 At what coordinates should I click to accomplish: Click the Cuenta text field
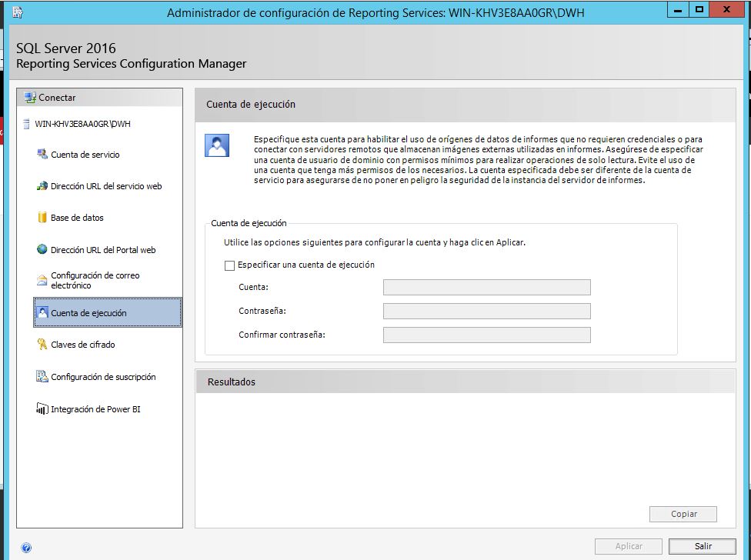pos(486,288)
